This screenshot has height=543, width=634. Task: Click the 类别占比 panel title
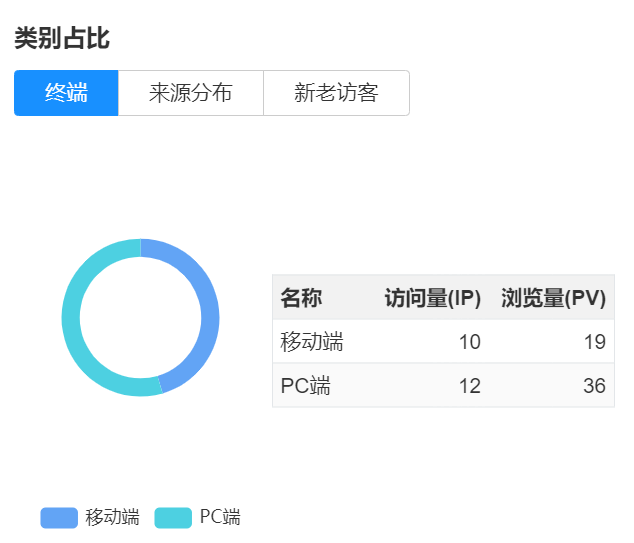62,39
